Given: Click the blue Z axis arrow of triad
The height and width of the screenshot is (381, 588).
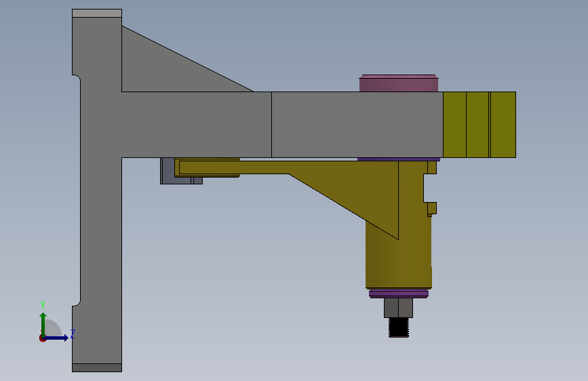Looking at the screenshot, I should coord(56,338).
